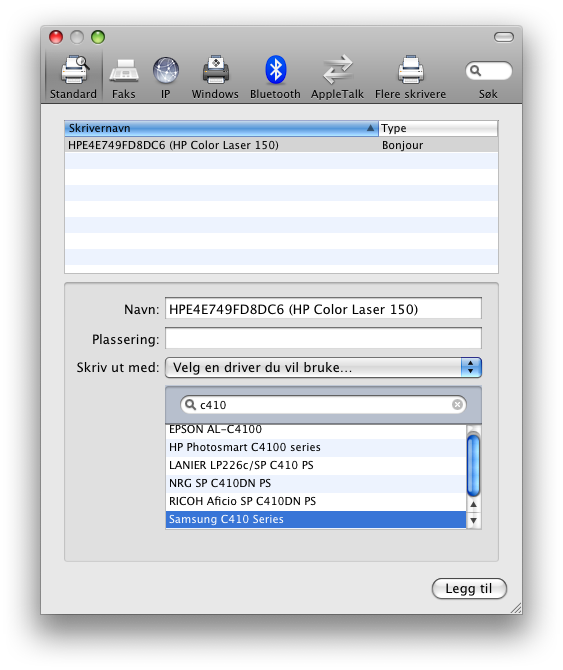Screen dimensions: 563x670
Task: Open the Flere skrivere pane
Action: 411,77
